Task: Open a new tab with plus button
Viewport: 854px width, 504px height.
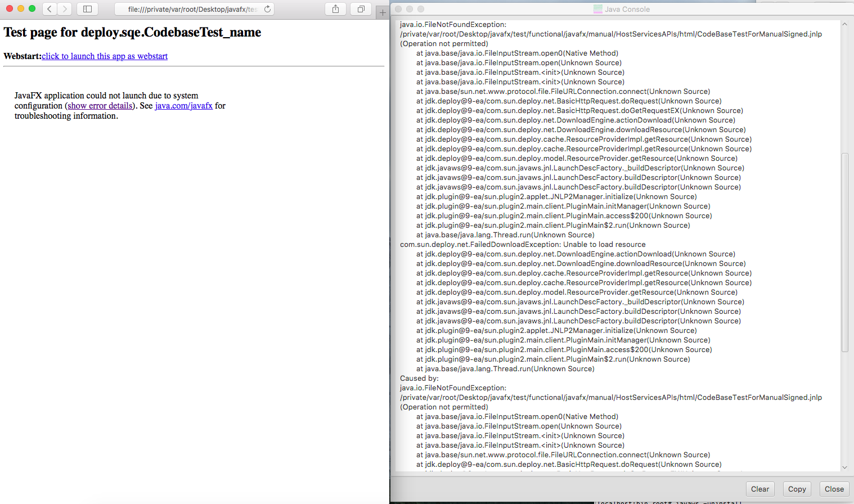Action: click(x=383, y=12)
